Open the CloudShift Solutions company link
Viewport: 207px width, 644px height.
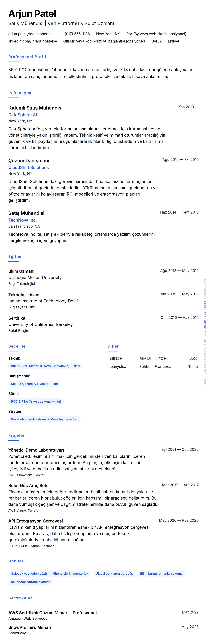[x=29, y=168]
